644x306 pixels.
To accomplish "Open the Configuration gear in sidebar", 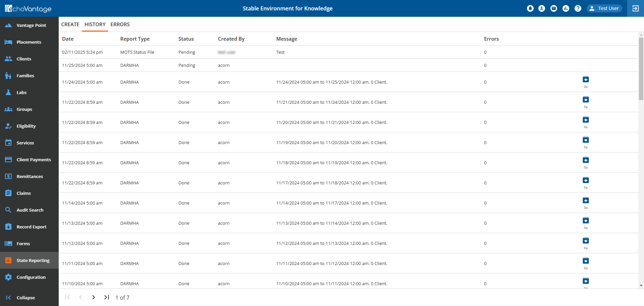I will tap(31, 277).
